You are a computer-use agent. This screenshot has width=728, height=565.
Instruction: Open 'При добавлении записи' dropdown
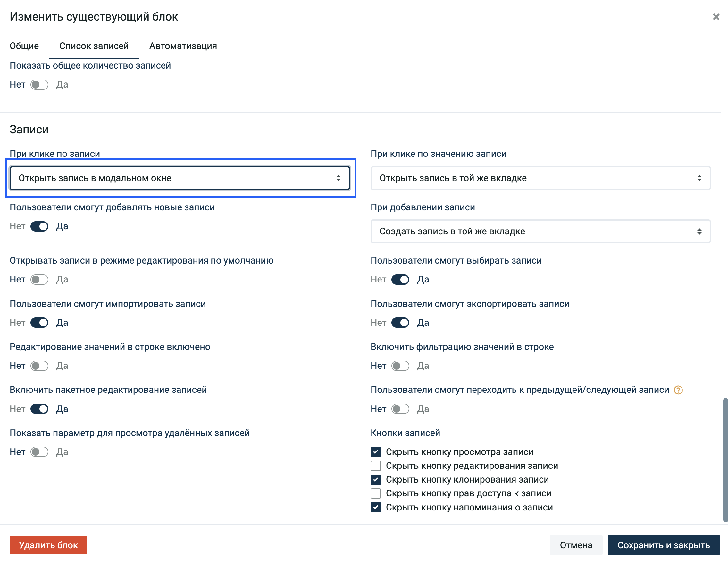point(540,232)
